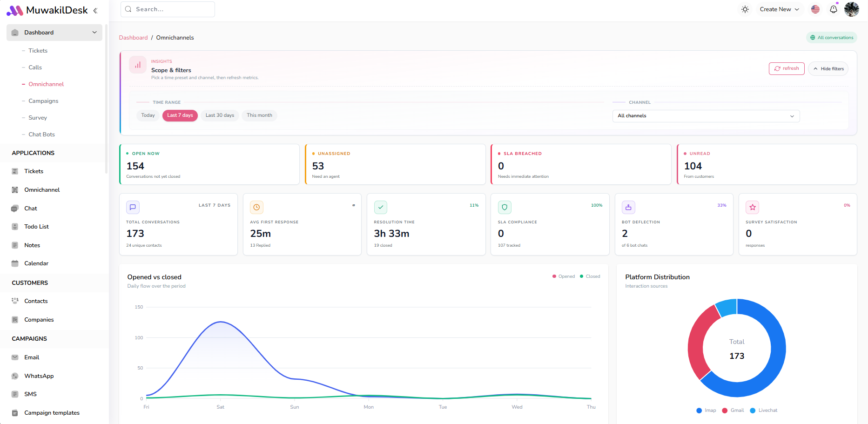
Task: Open the Campaign templates page
Action: point(52,413)
